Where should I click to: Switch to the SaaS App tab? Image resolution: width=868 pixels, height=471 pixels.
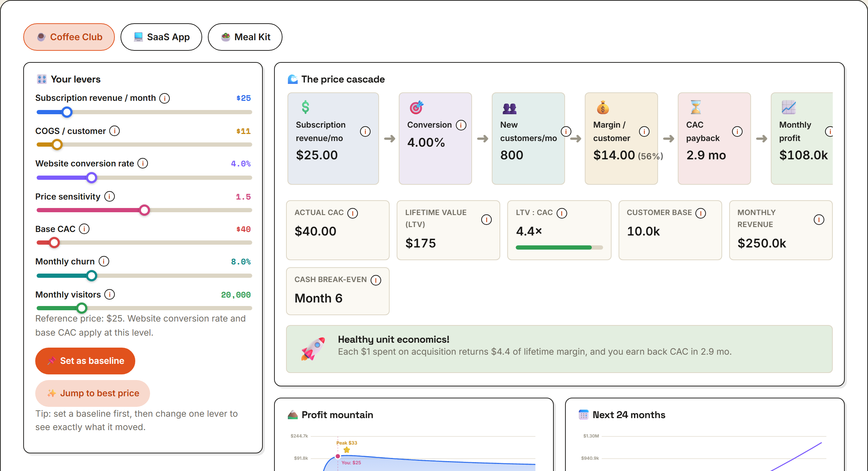161,37
